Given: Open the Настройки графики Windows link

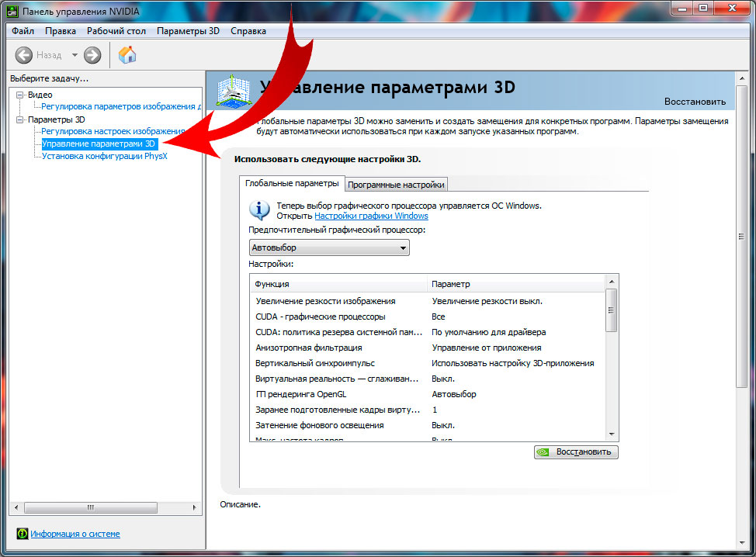Looking at the screenshot, I should [371, 216].
